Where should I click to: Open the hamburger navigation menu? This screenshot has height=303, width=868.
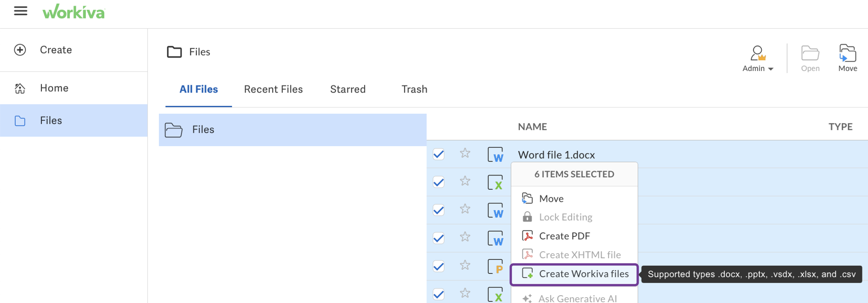[x=20, y=11]
